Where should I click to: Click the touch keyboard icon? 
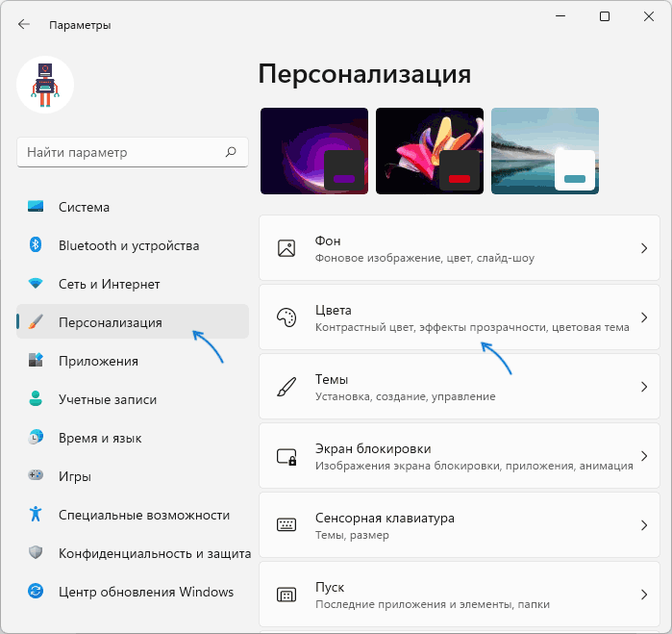[x=286, y=525]
